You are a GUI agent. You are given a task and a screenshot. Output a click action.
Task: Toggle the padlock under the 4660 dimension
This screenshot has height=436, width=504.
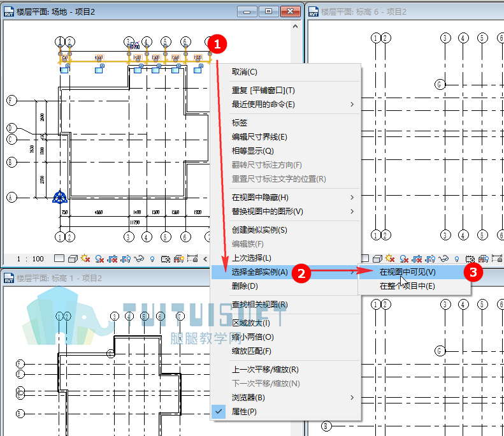coord(99,68)
